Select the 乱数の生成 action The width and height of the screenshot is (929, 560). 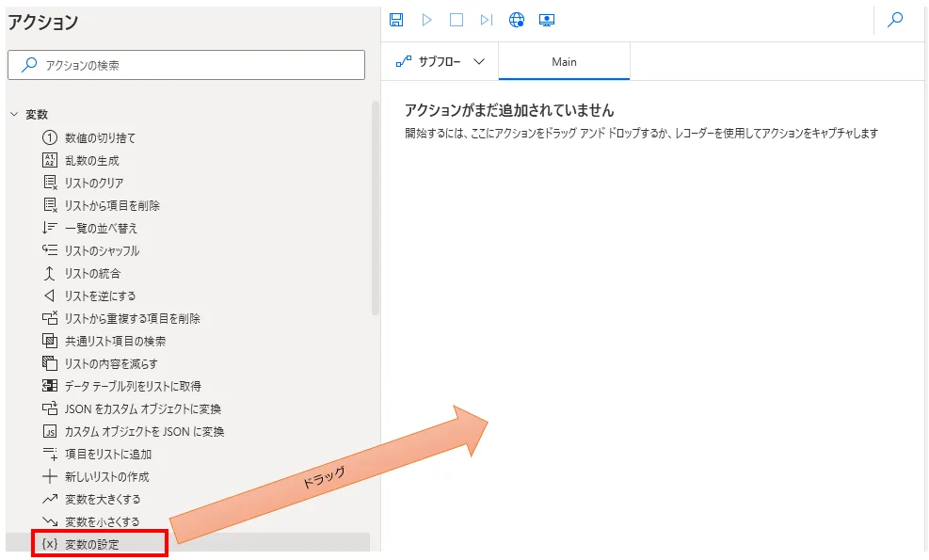tap(91, 160)
